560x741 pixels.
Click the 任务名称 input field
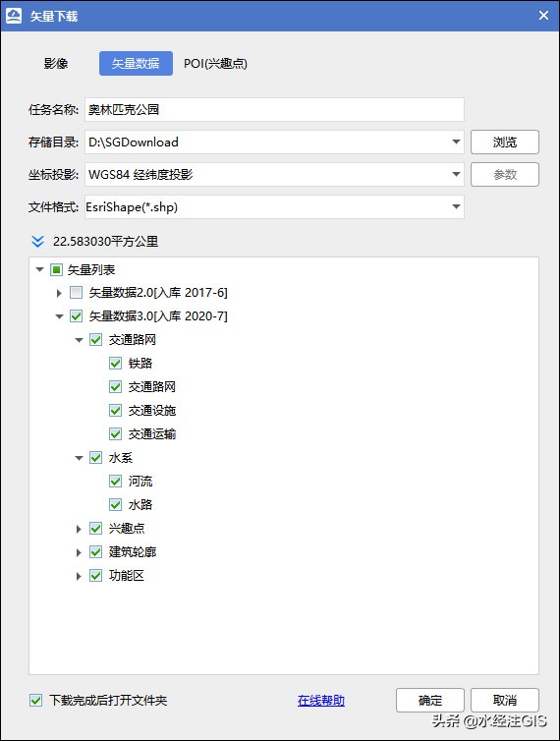pyautogui.click(x=274, y=110)
